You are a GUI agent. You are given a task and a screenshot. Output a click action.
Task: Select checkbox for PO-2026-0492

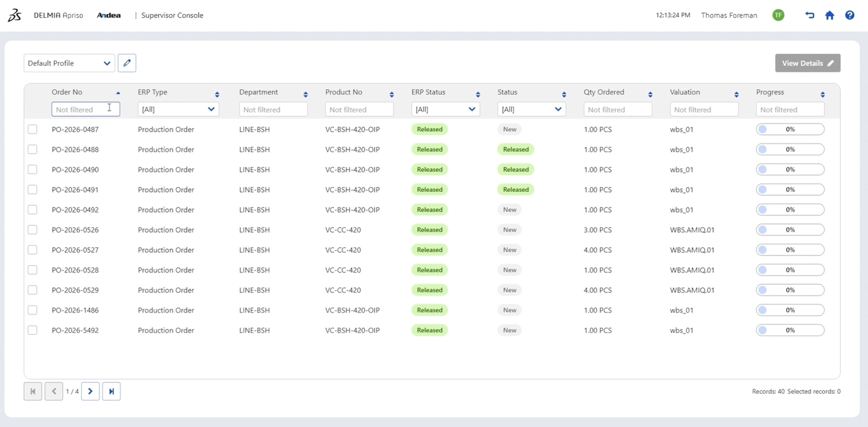pyautogui.click(x=33, y=210)
